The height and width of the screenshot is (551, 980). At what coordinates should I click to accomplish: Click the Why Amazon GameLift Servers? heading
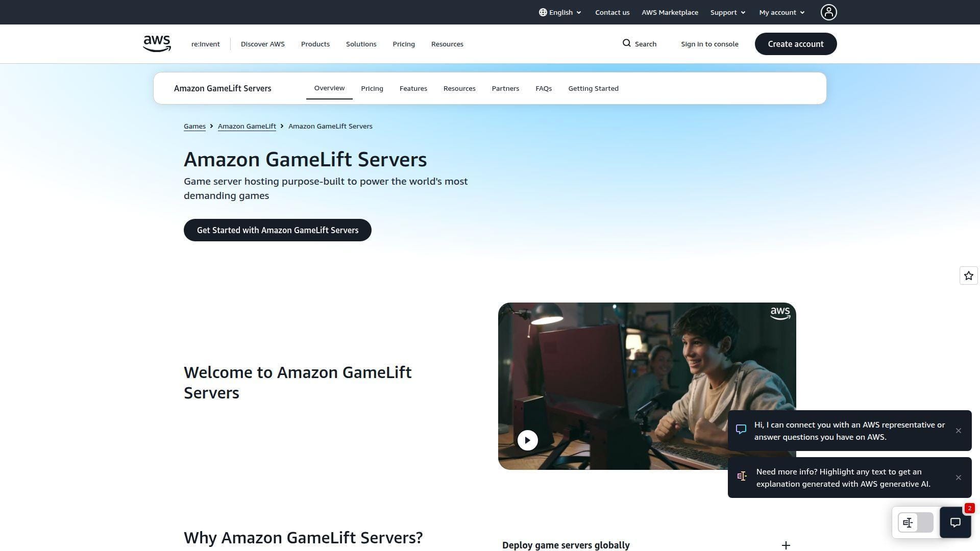tap(303, 538)
